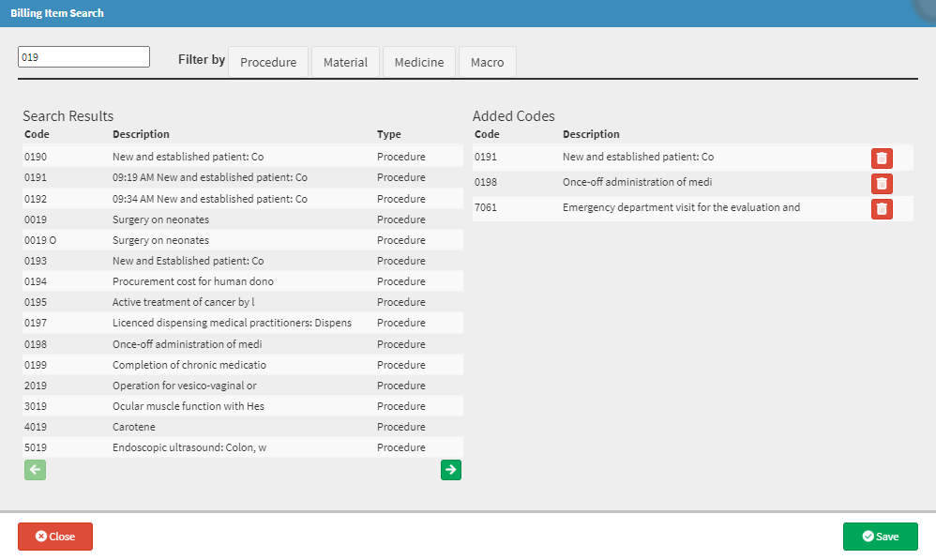
Task: Add Surgery on neonates code 0019
Action: 242,219
